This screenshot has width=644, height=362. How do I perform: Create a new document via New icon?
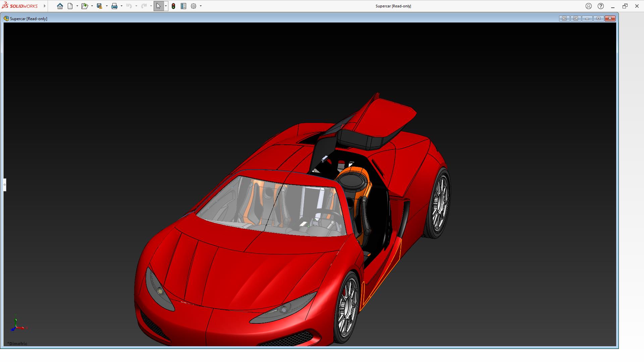pos(70,6)
